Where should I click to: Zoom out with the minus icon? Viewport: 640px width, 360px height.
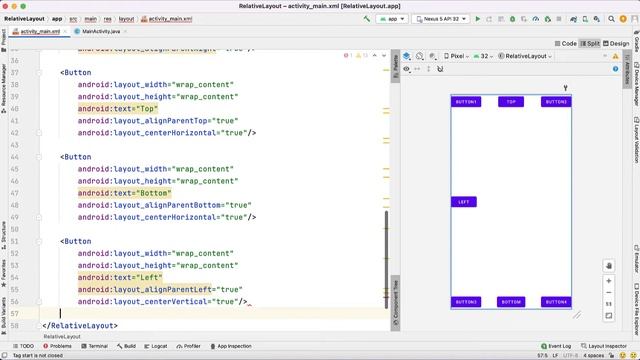pyautogui.click(x=609, y=293)
